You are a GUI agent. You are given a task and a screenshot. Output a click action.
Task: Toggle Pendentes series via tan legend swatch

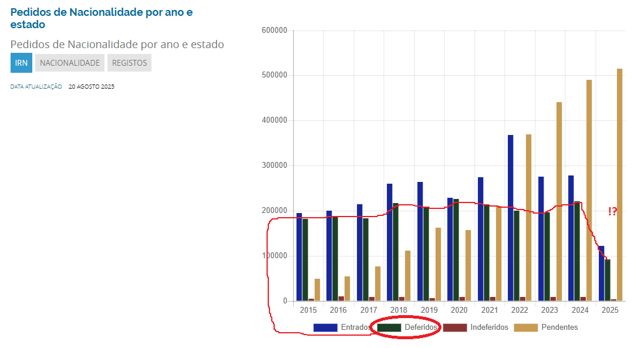[525, 327]
